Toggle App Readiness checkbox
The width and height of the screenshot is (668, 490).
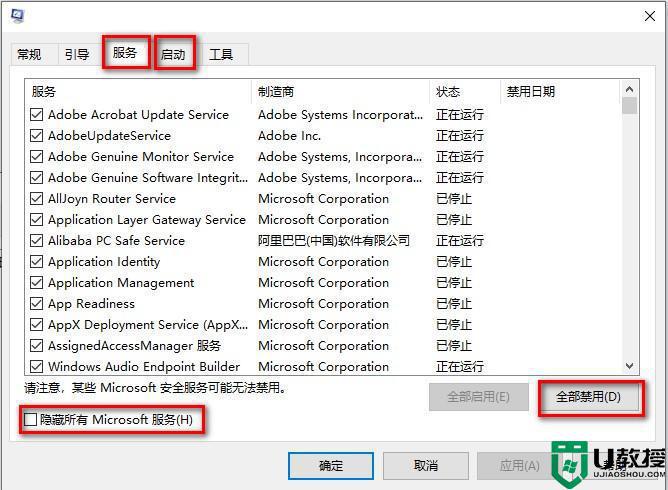pos(37,303)
